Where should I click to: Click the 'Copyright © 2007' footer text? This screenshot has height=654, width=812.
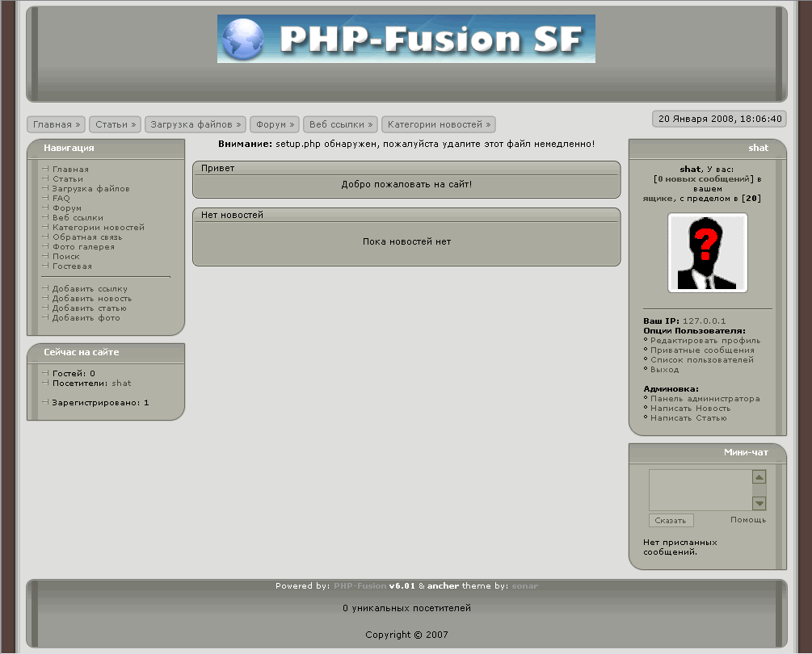pyautogui.click(x=406, y=635)
